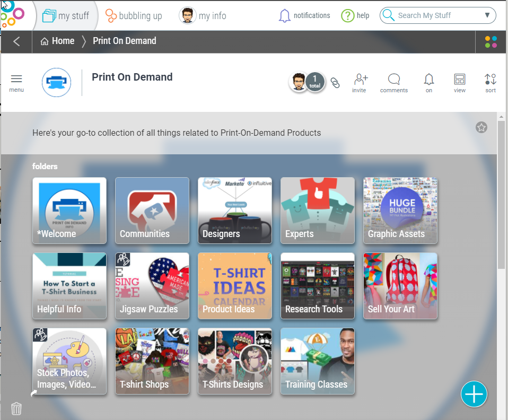The height and width of the screenshot is (420, 508).
Task: Open the Designers folder
Action: [x=235, y=211]
